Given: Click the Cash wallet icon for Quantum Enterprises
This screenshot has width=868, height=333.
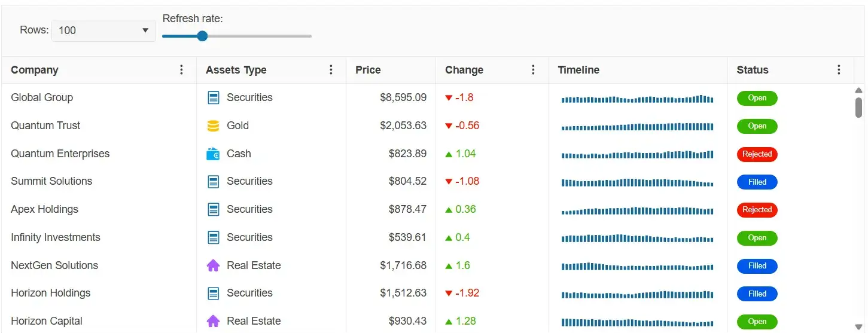Looking at the screenshot, I should tap(213, 154).
